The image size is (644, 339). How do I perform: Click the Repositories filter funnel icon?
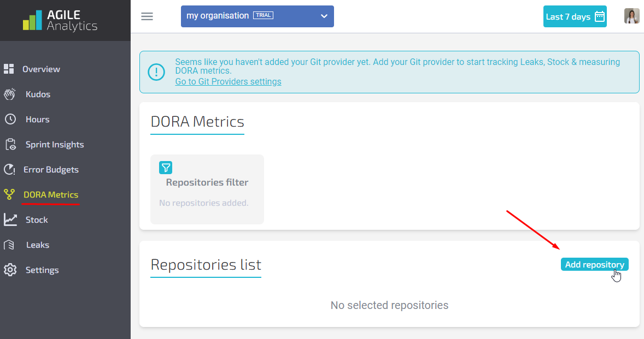point(166,168)
